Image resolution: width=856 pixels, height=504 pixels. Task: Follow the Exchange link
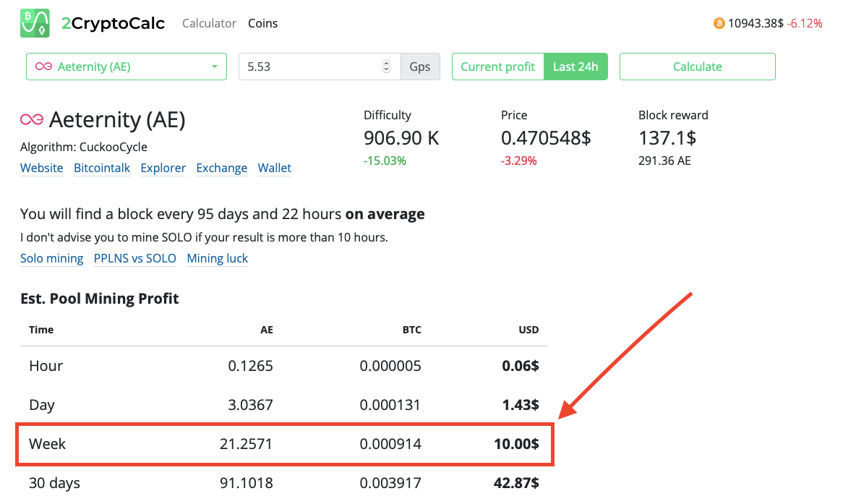click(x=222, y=168)
